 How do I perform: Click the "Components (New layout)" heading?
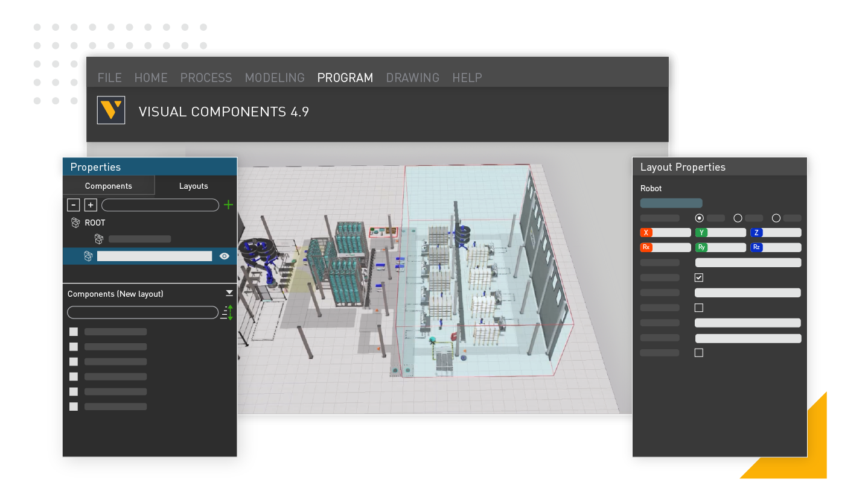(115, 294)
